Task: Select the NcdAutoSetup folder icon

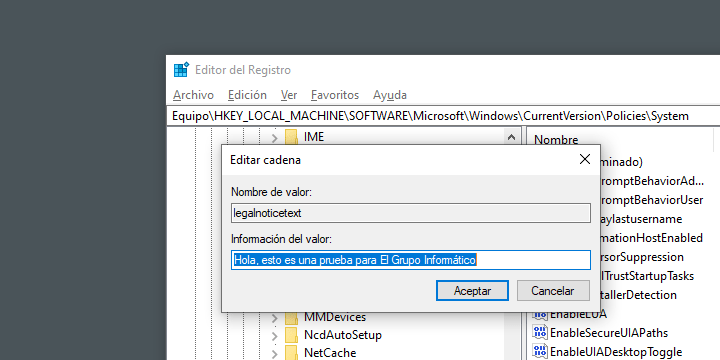Action: [x=292, y=335]
